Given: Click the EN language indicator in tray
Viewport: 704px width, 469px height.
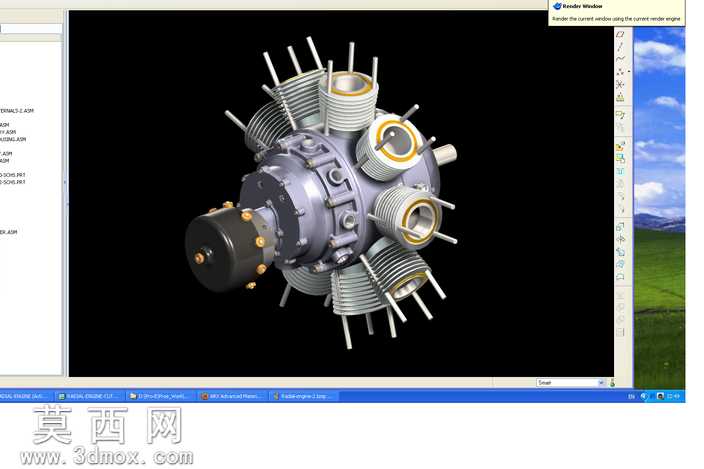Looking at the screenshot, I should (x=631, y=396).
